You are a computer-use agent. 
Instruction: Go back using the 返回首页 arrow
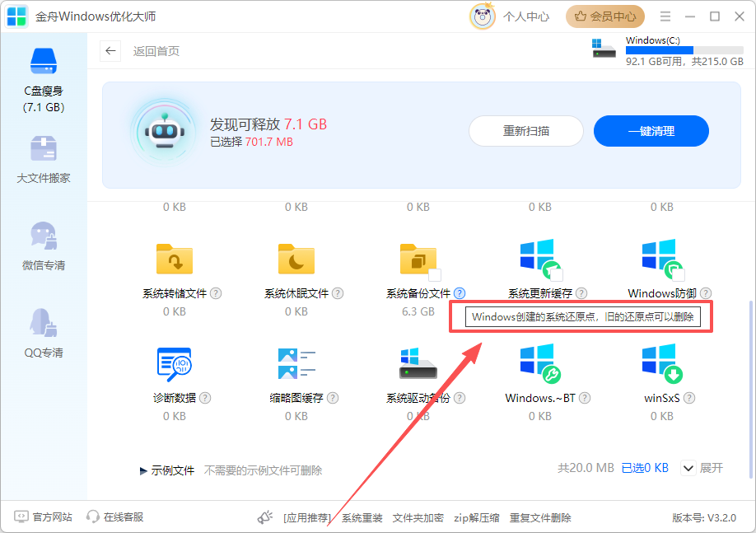click(111, 51)
